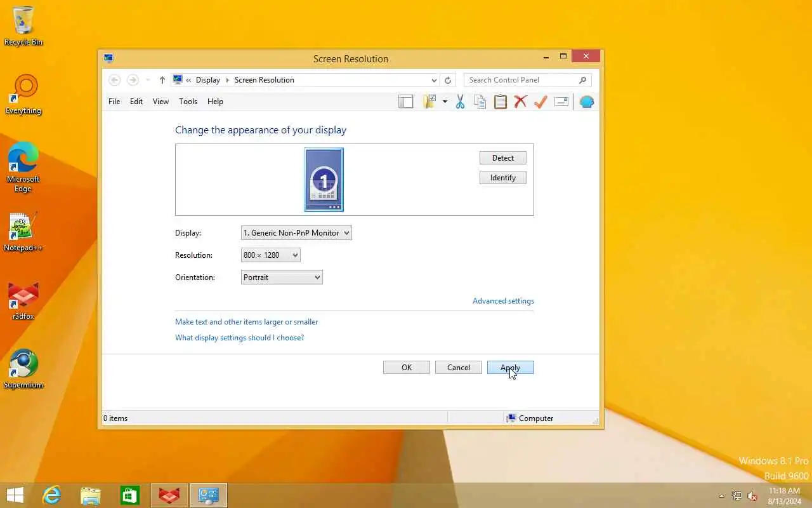Viewport: 812px width, 508px height.
Task: Click the Detect button
Action: 503,158
